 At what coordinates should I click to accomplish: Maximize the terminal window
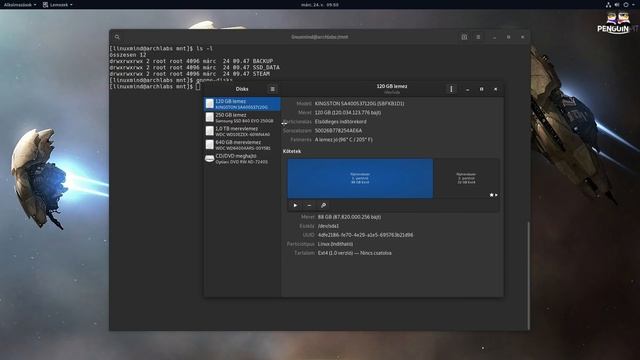(x=508, y=37)
